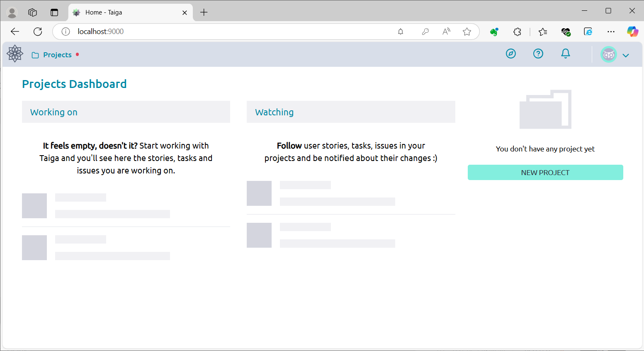The image size is (644, 351).
Task: Reload the page with refresh icon
Action: click(x=38, y=32)
